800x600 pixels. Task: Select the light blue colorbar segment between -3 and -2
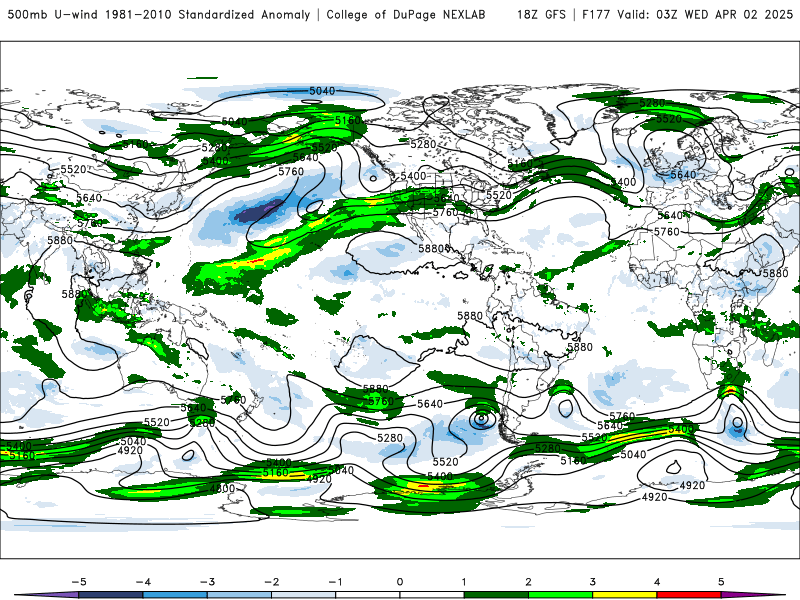(x=239, y=595)
